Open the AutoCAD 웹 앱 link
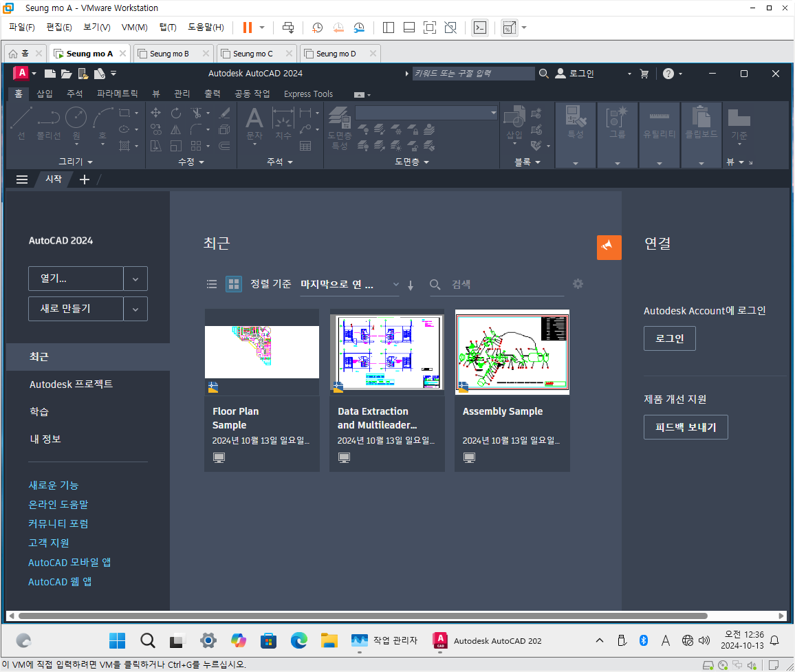The image size is (795, 672). click(60, 582)
